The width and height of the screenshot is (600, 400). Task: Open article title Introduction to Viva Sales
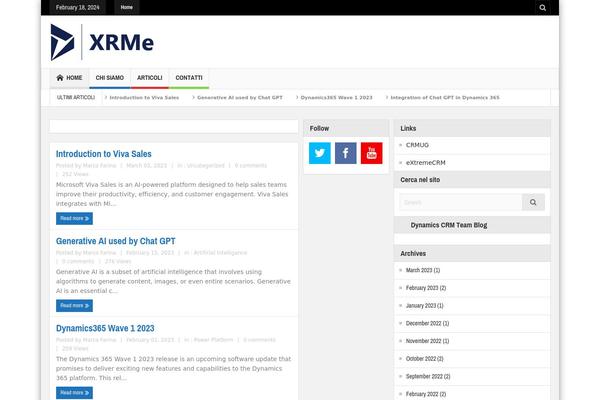click(104, 154)
